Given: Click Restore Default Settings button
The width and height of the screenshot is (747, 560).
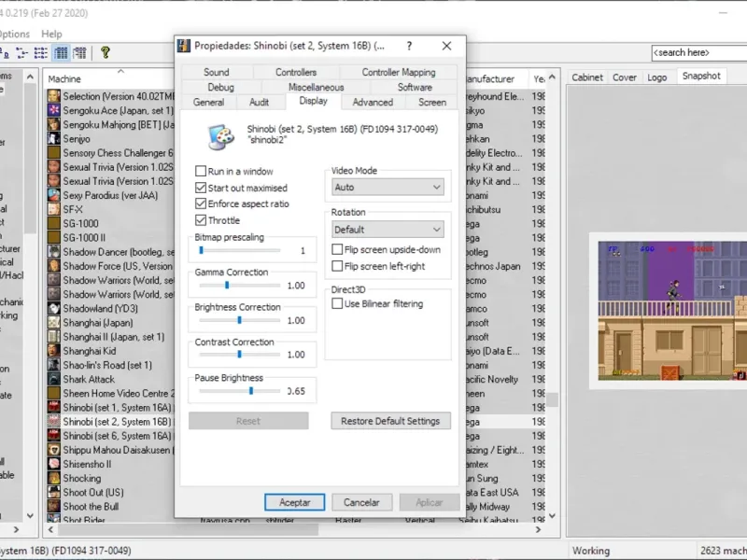Looking at the screenshot, I should click(390, 421).
